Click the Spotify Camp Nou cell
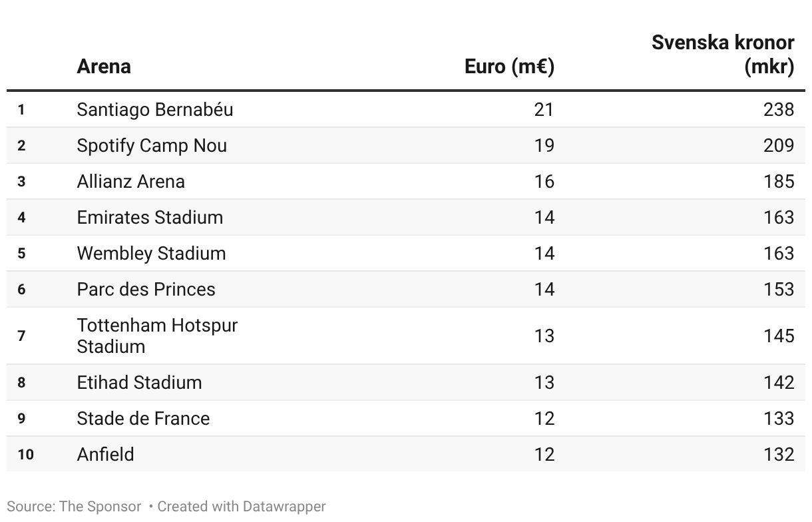The height and width of the screenshot is (522, 812). pyautogui.click(x=152, y=145)
